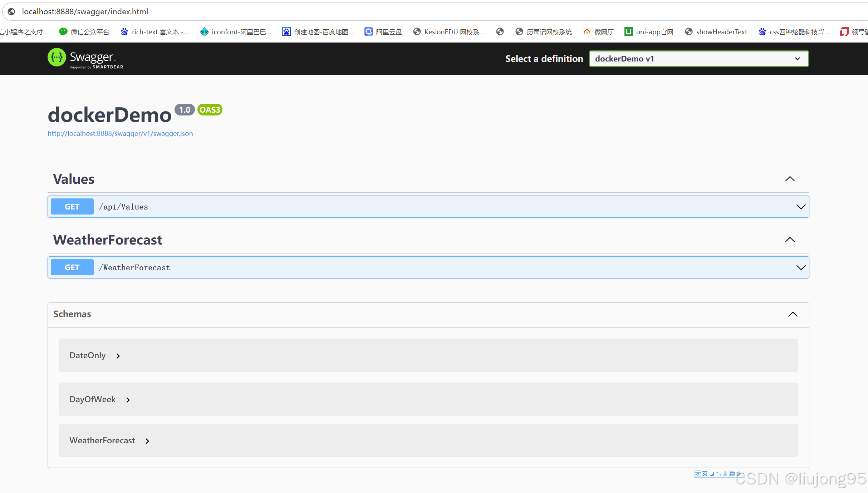Open the dockerDemo v1 definition dropdown
868x493 pixels.
[x=698, y=59]
